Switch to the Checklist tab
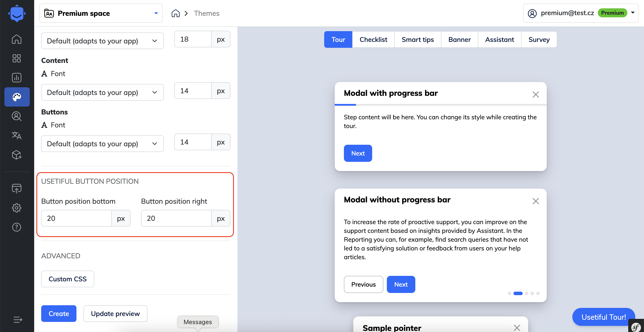Viewport: 644px width, 332px height. (x=373, y=39)
